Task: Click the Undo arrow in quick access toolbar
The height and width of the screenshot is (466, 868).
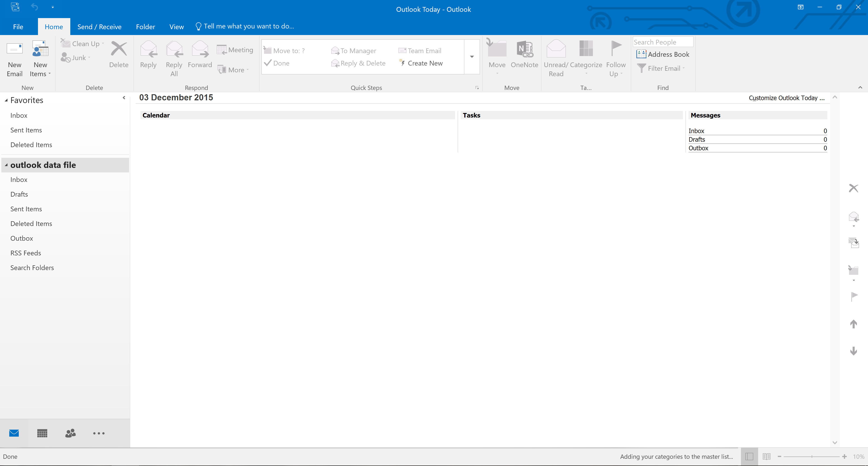Action: [35, 7]
